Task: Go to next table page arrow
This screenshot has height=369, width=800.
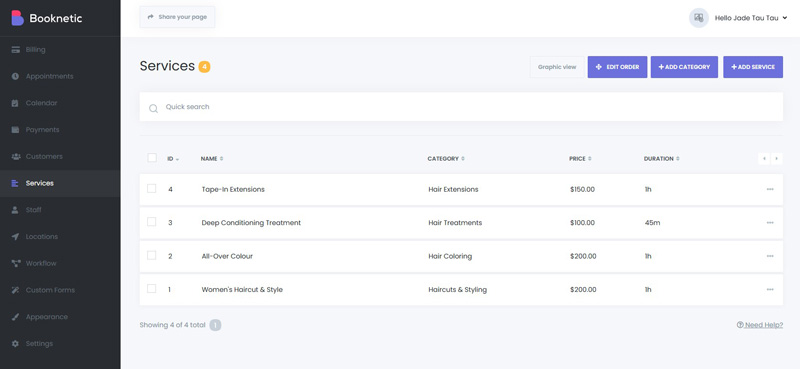Action: [x=777, y=159]
